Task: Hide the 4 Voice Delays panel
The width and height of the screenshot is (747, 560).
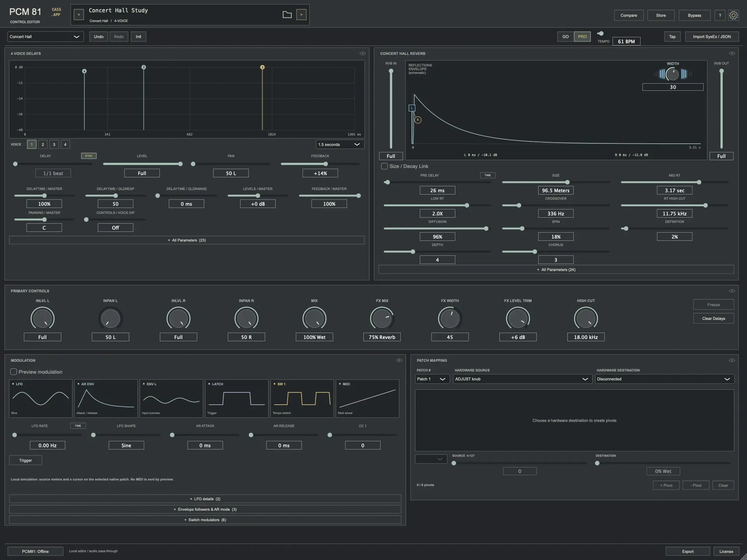Action: [x=363, y=53]
